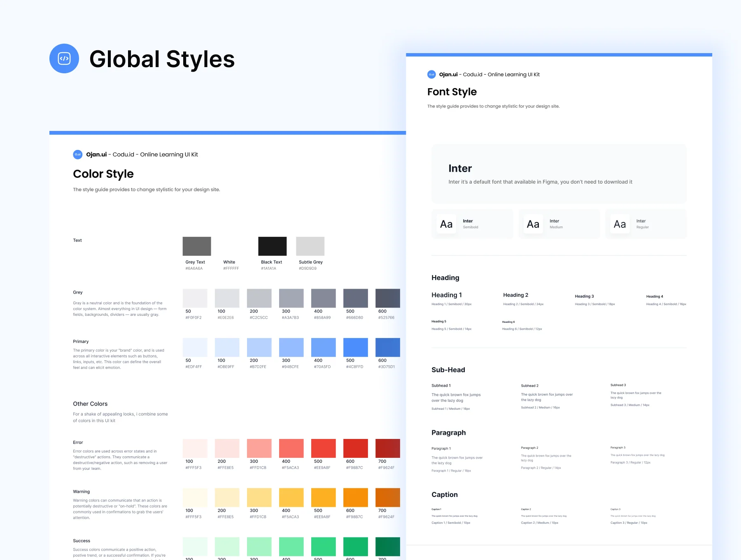Click the hex code #D9D9D9
The image size is (741, 560).
[x=308, y=268]
